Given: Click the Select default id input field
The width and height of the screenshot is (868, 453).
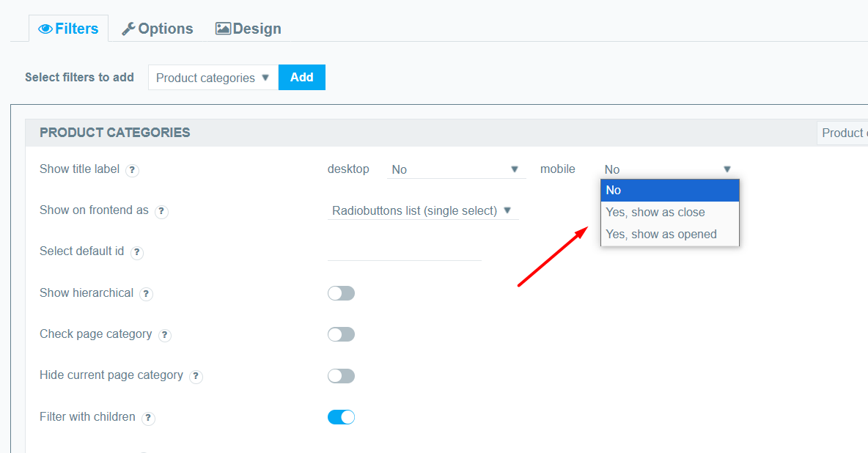Looking at the screenshot, I should click(405, 251).
